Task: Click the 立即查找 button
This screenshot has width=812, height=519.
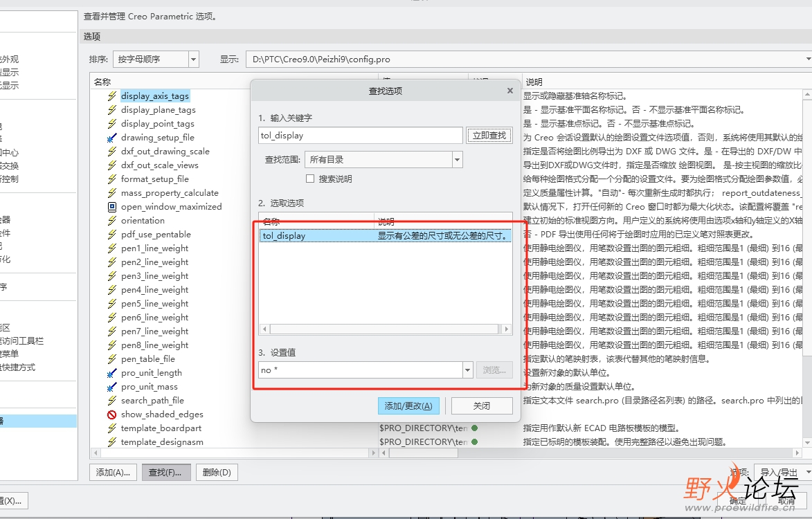Action: click(x=489, y=136)
